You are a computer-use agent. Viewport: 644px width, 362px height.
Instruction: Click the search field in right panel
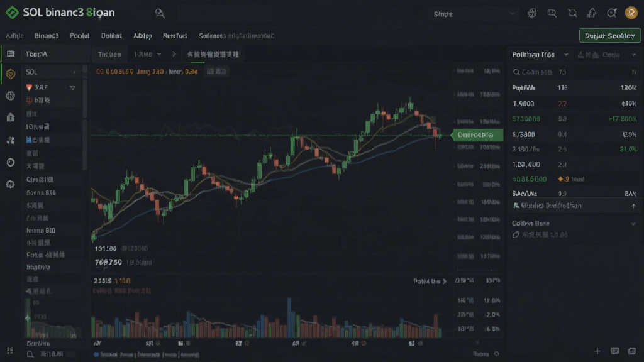point(574,72)
